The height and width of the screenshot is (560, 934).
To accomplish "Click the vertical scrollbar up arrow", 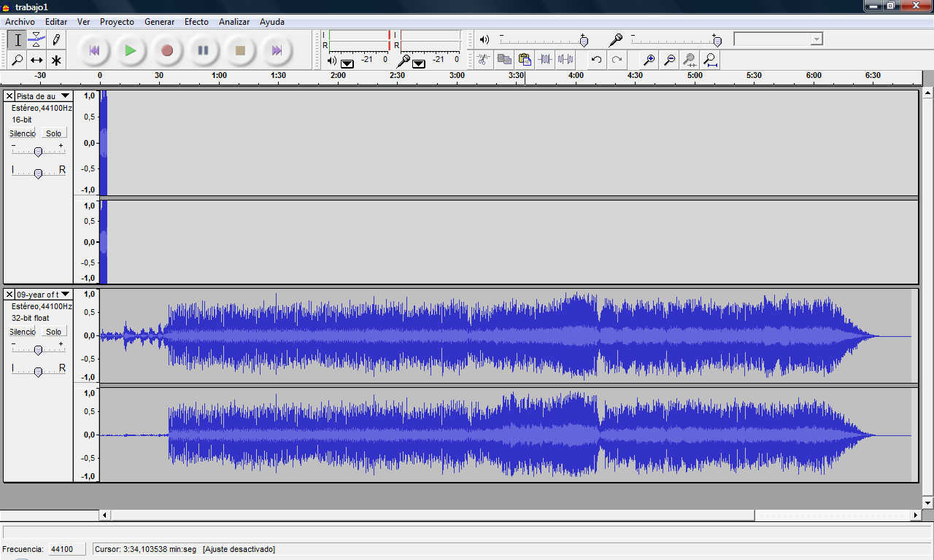I will (927, 93).
